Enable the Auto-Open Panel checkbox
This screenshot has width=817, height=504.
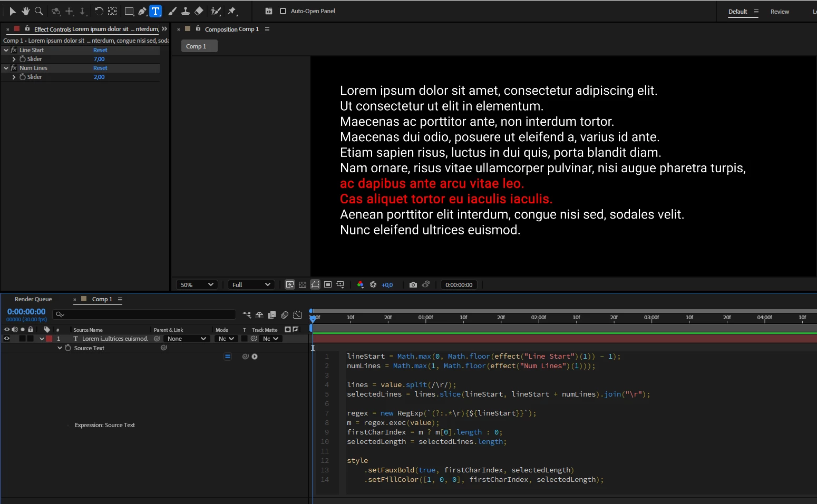tap(283, 11)
